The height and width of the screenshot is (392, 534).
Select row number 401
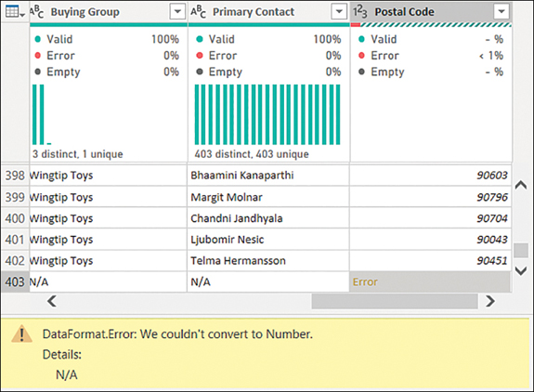(15, 240)
